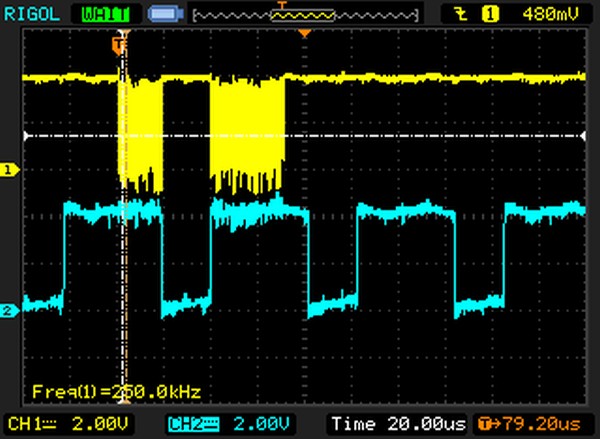Select the 480mV trigger level readout
600x439 pixels.
549,14
